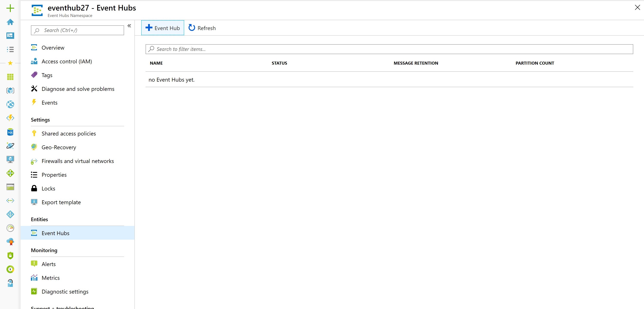This screenshot has height=309, width=644.
Task: Open the Dashboard icon in left rail
Action: [x=10, y=35]
